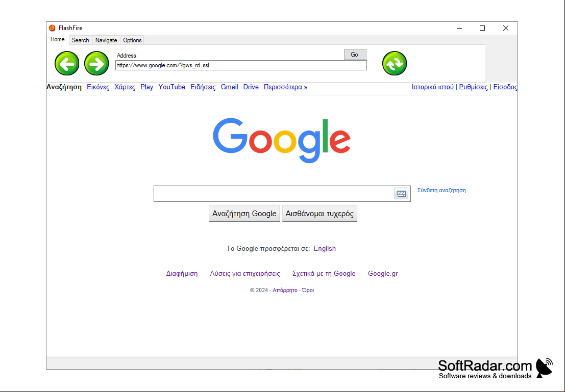Open the Gmail link

[229, 87]
